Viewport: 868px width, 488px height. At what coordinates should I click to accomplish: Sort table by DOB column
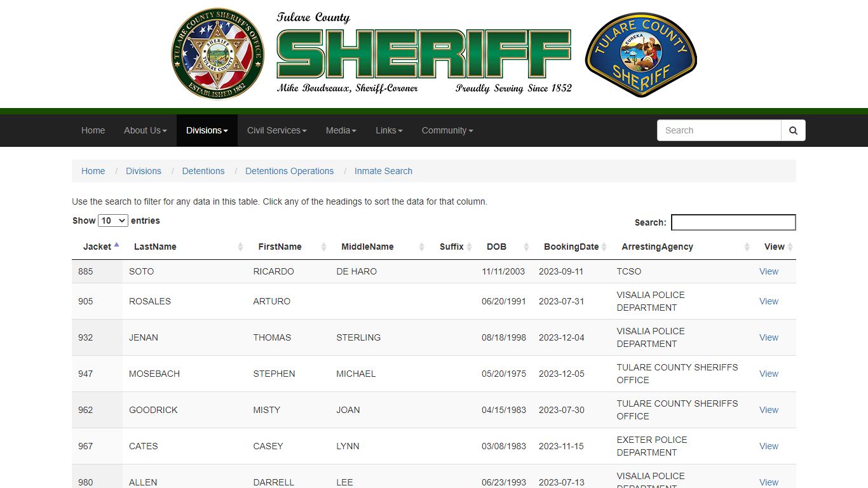tap(504, 247)
